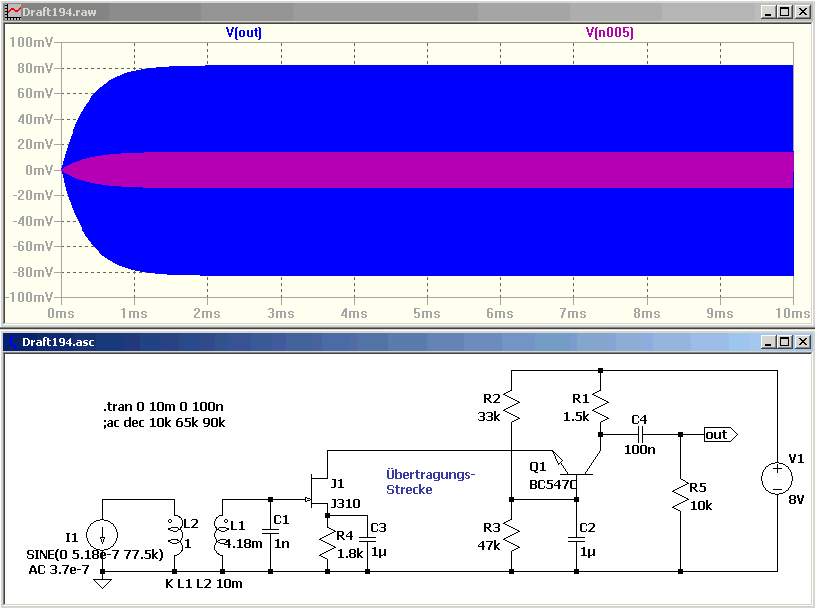Click the out net label flag
815x608 pixels.
tap(720, 434)
